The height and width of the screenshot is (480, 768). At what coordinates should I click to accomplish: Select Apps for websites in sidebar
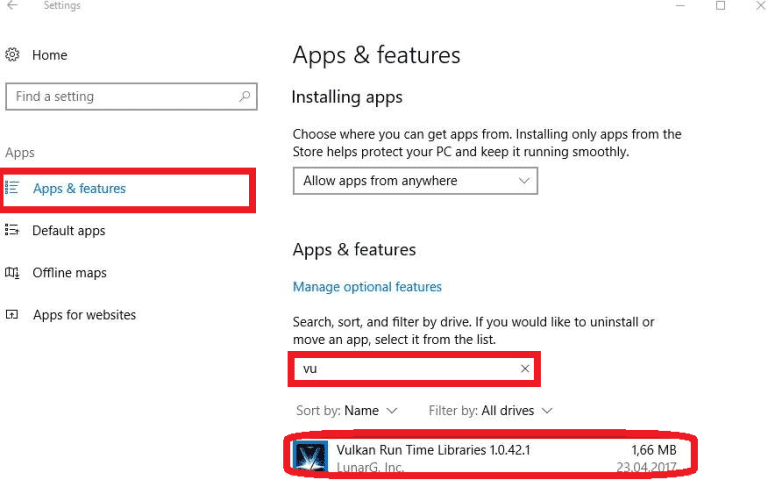[84, 314]
